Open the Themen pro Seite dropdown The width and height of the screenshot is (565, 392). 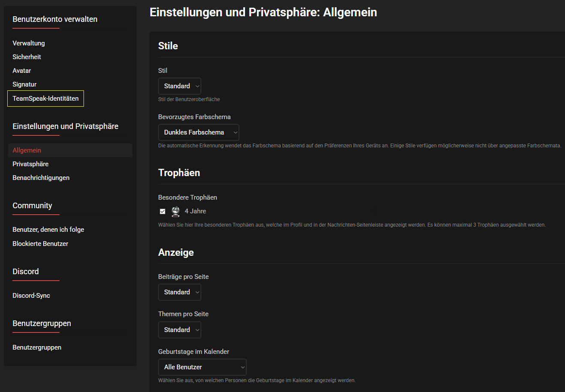pos(179,330)
